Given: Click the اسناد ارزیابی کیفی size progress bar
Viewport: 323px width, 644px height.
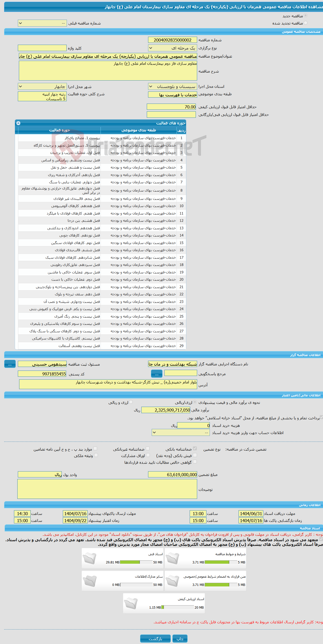Looking at the screenshot, I should click(x=178, y=607).
